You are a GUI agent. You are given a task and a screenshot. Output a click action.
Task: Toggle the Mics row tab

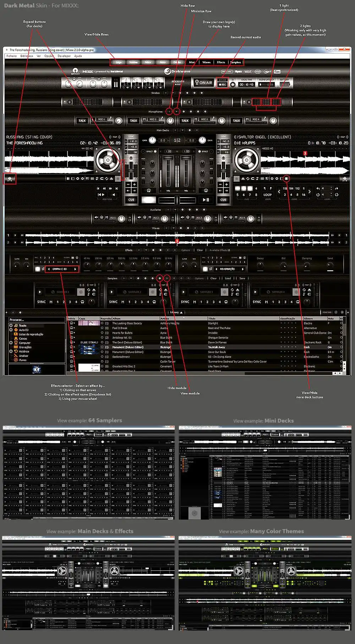148,62
